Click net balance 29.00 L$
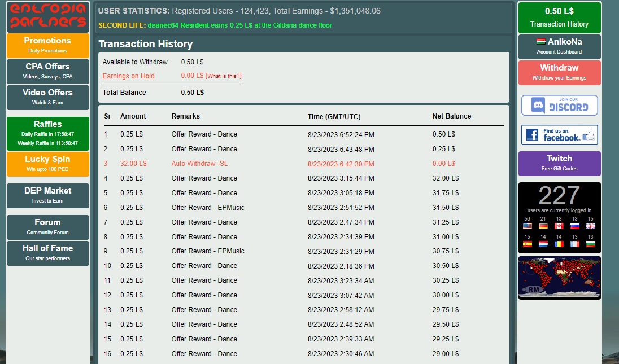Screen dimensions: 619x364 [x=446, y=354]
